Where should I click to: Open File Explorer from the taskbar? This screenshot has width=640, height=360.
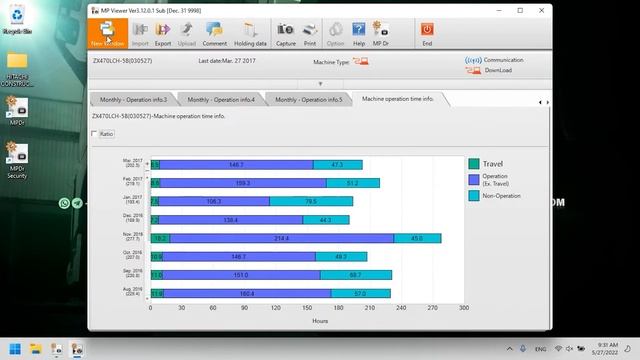click(x=36, y=349)
